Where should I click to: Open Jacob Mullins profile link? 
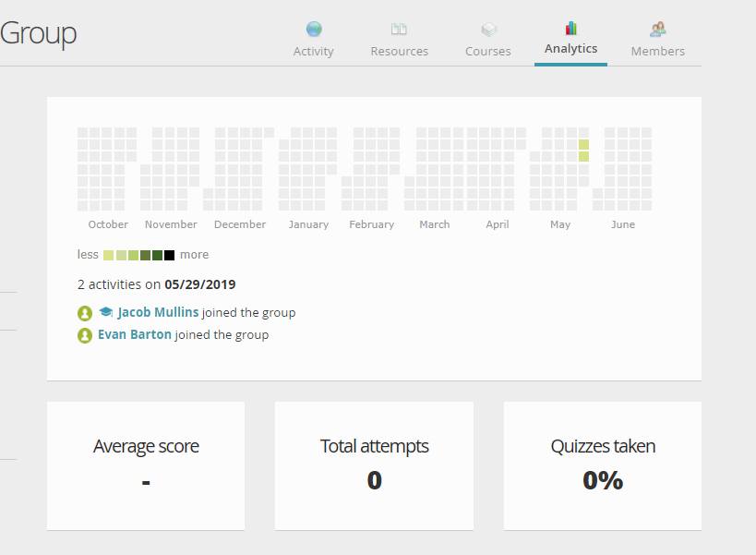(158, 312)
